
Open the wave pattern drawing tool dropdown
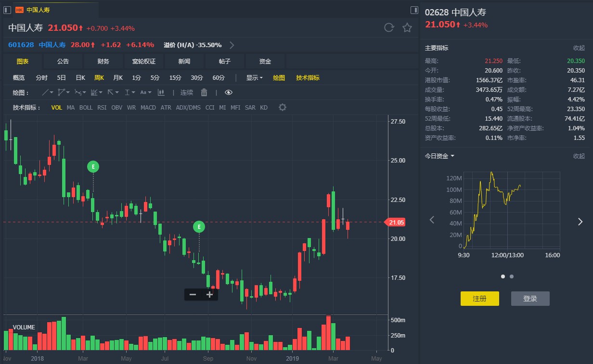[80, 92]
